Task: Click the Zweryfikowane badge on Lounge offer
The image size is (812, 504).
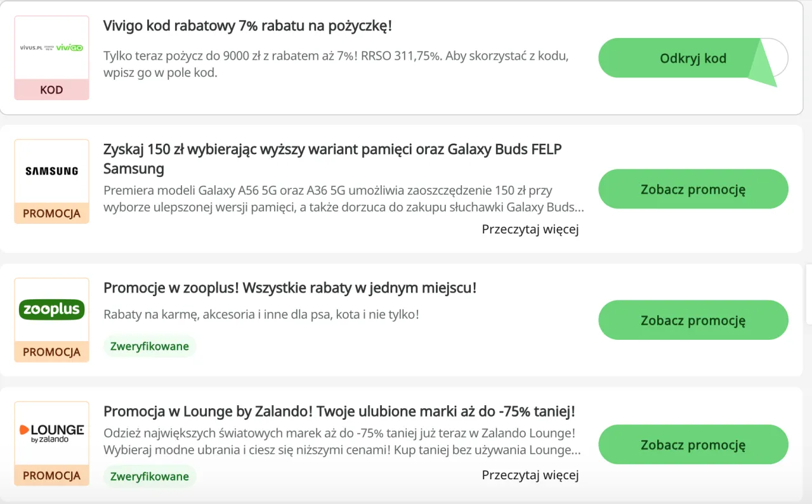Action: pyautogui.click(x=150, y=476)
